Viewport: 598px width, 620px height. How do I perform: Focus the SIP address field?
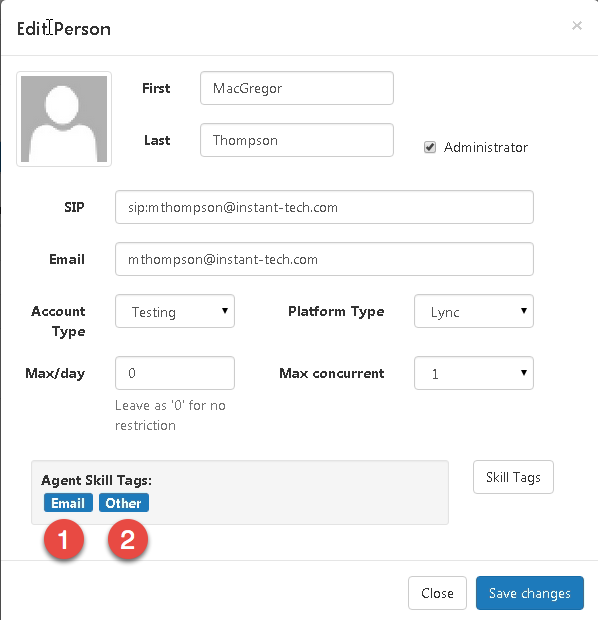click(324, 207)
